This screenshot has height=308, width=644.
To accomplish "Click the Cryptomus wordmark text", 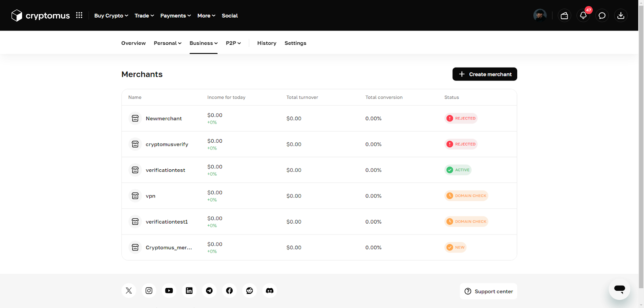I will (x=47, y=16).
